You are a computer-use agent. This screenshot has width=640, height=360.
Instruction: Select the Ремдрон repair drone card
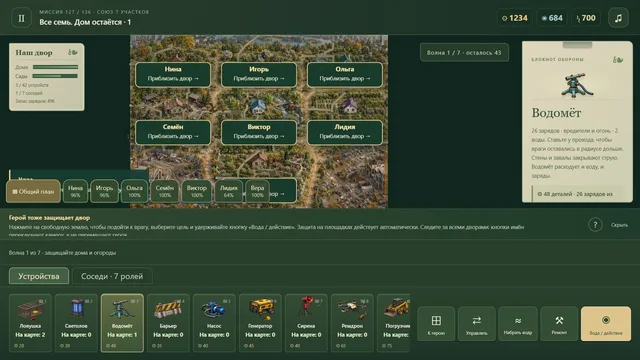(x=352, y=322)
